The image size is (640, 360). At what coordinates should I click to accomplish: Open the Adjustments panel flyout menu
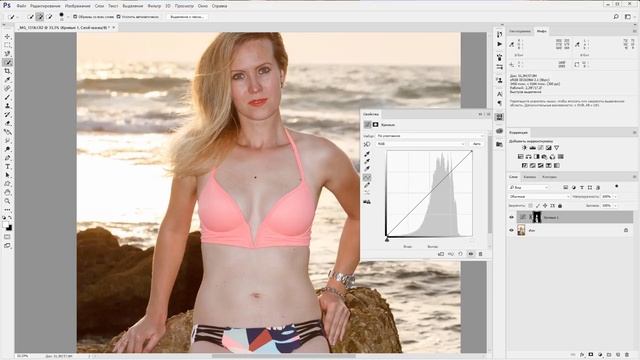coord(634,133)
